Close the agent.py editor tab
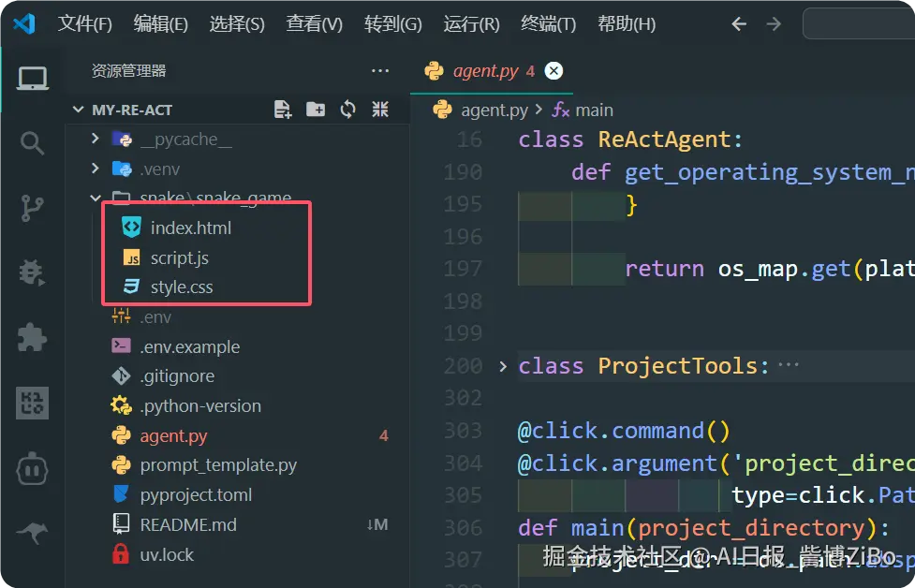 (553, 70)
